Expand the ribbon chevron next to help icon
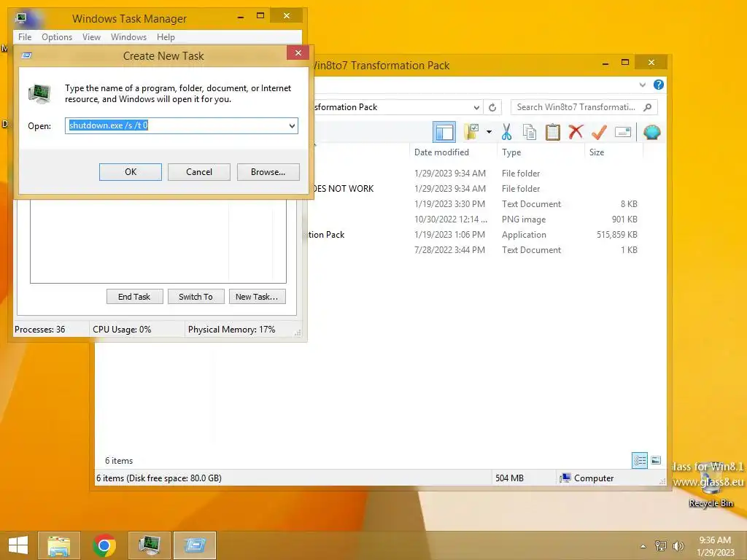 [x=642, y=85]
